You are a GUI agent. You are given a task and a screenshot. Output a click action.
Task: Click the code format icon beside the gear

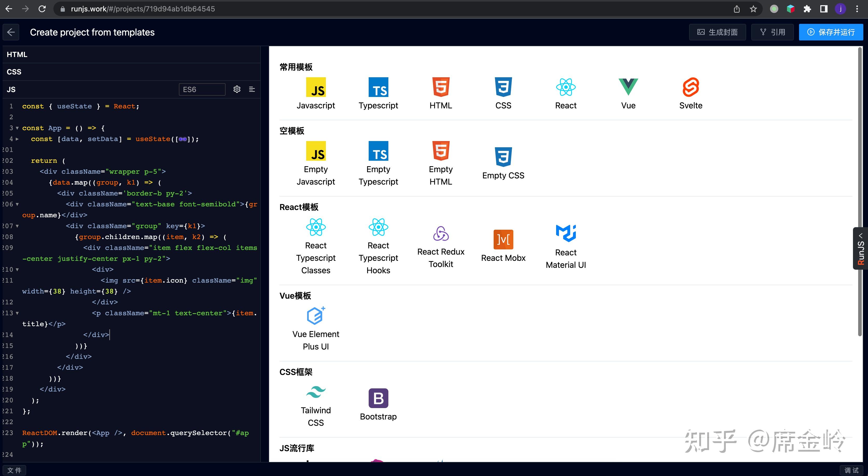coord(252,89)
